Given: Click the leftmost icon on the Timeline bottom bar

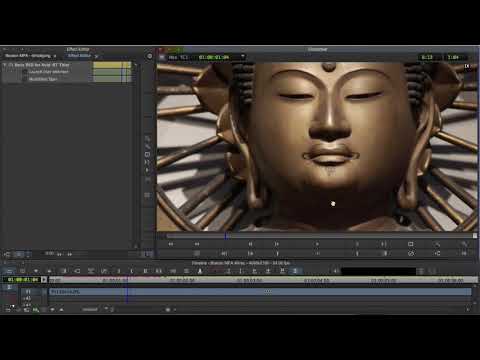Looking at the screenshot, I should (8, 310).
